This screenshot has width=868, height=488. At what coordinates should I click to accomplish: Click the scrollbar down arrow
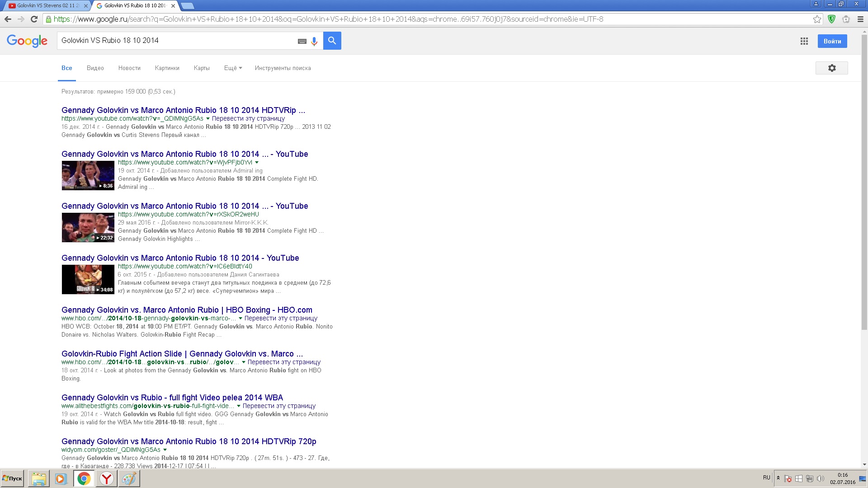(864, 464)
